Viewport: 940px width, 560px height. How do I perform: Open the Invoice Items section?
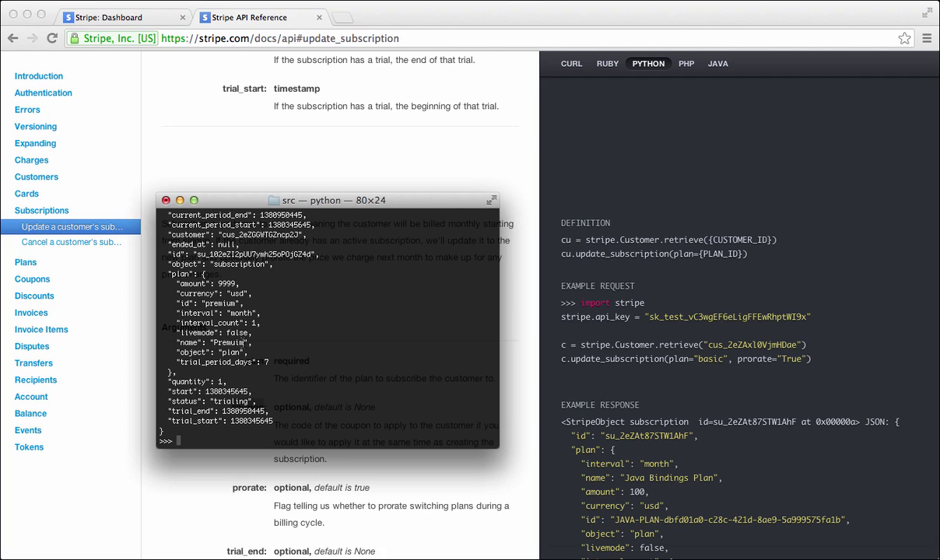(x=41, y=330)
